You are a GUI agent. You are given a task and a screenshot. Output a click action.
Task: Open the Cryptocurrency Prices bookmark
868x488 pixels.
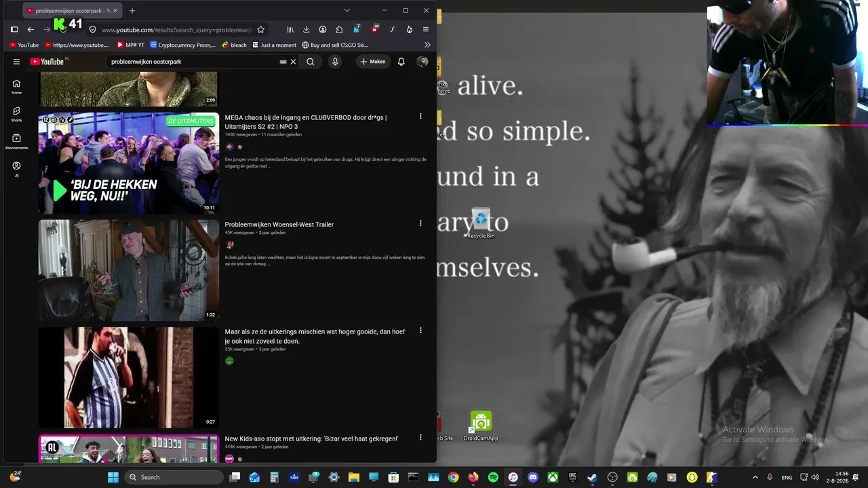(183, 45)
